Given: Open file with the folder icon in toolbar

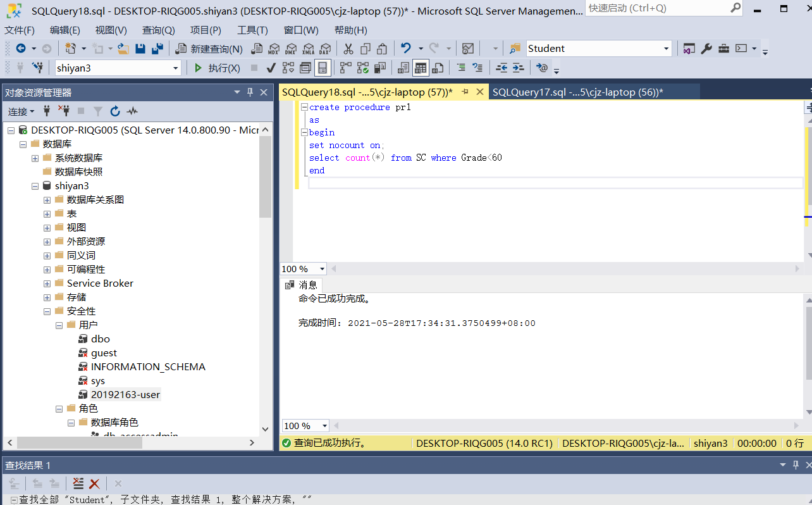Looking at the screenshot, I should [123, 49].
